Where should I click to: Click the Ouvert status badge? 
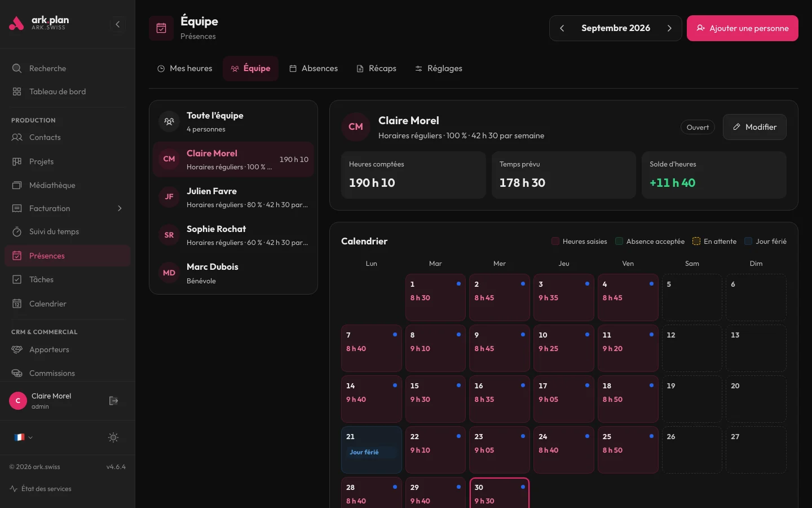(698, 127)
